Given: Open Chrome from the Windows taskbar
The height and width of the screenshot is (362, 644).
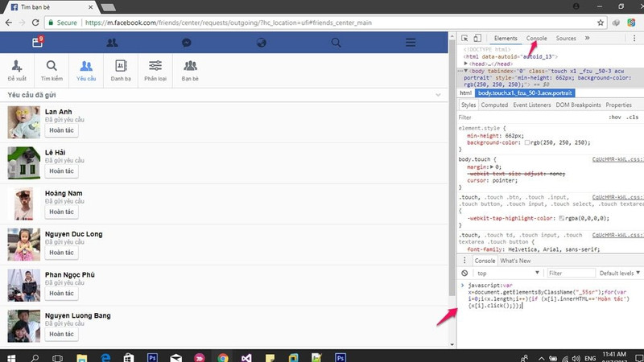Looking at the screenshot, I should (x=223, y=358).
